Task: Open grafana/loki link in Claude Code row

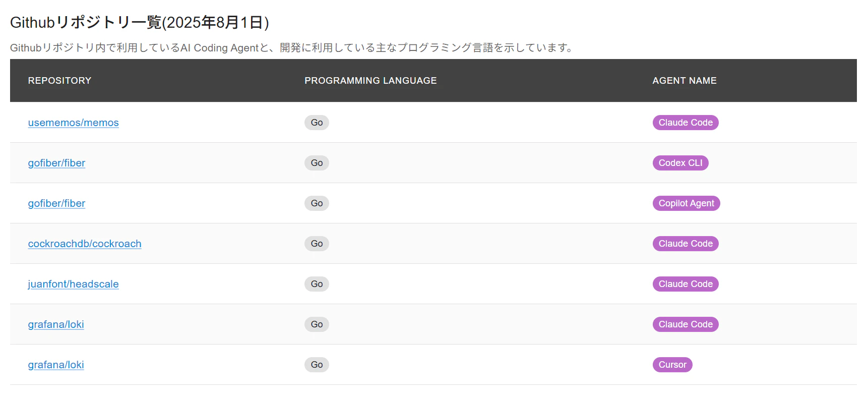Action: click(56, 324)
